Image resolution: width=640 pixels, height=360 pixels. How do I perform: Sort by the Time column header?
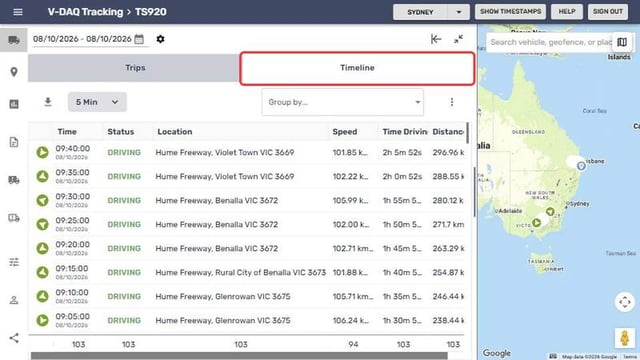point(67,132)
